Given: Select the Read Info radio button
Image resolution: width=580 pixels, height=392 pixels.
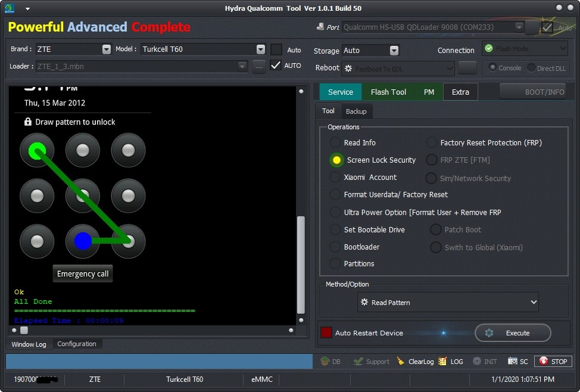Looking at the screenshot, I should coord(335,142).
